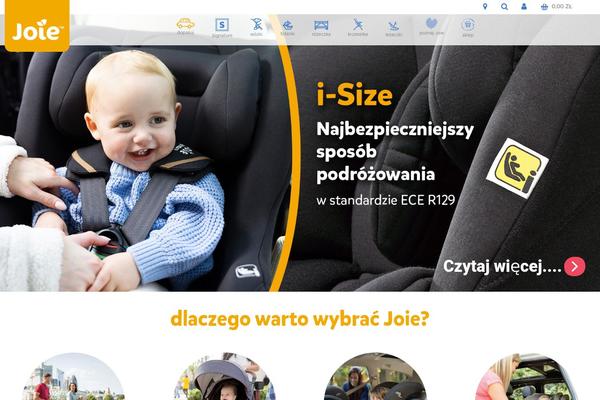The image size is (600, 400).
Task: Open the shopping basket icon
Action: [x=544, y=7]
